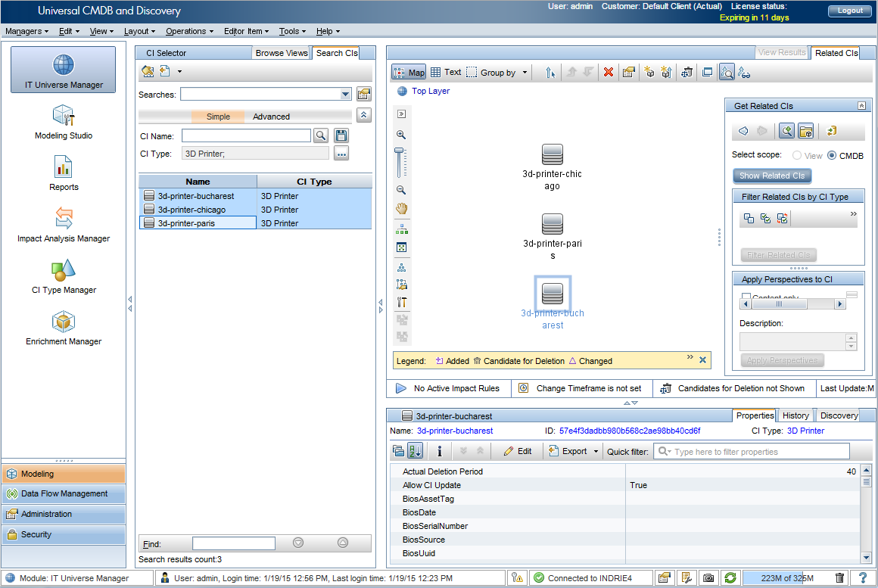This screenshot has height=588, width=878.
Task: Switch to Map display mode
Action: 409,72
